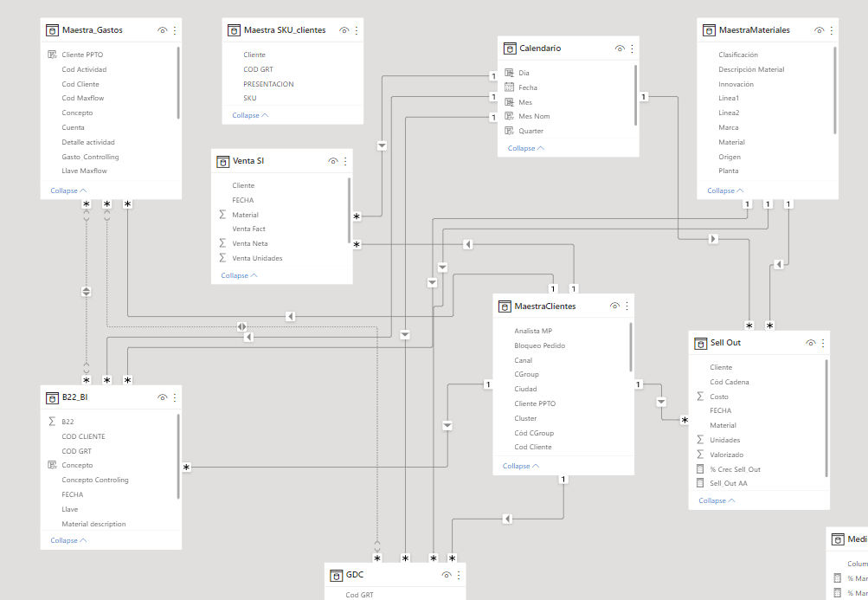The image size is (868, 600).
Task: Open more options for Calendario table
Action: (632, 48)
